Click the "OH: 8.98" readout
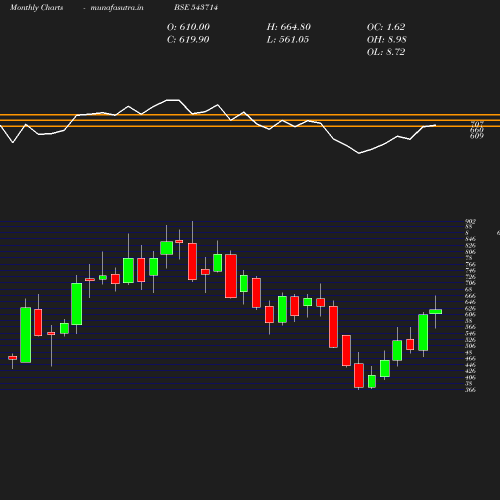This screenshot has width=500, height=500. [387, 40]
